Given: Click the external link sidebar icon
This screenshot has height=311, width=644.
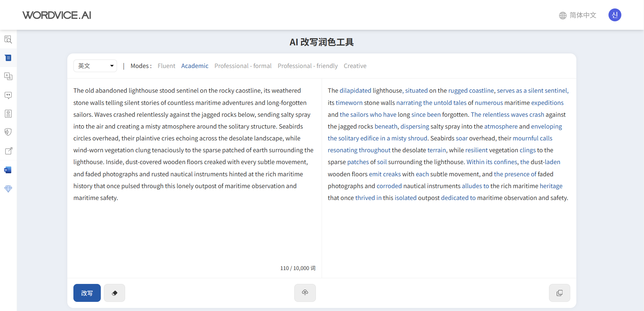Looking at the screenshot, I should (8, 151).
